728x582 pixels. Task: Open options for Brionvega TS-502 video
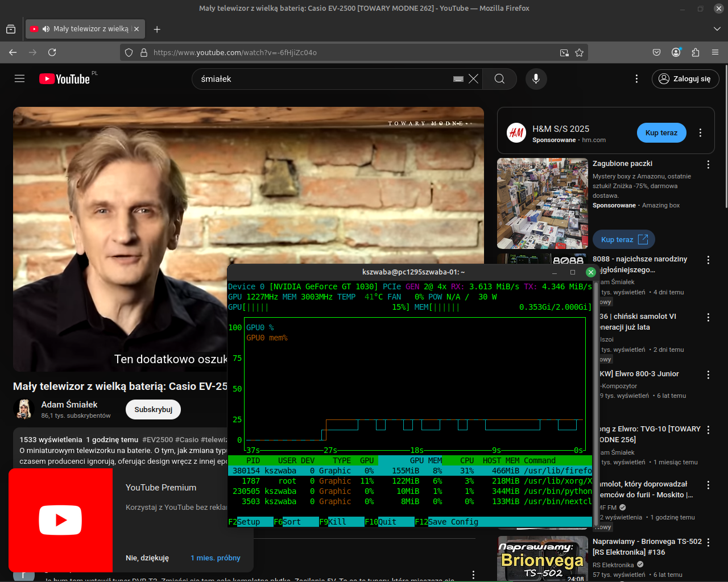[x=708, y=542]
